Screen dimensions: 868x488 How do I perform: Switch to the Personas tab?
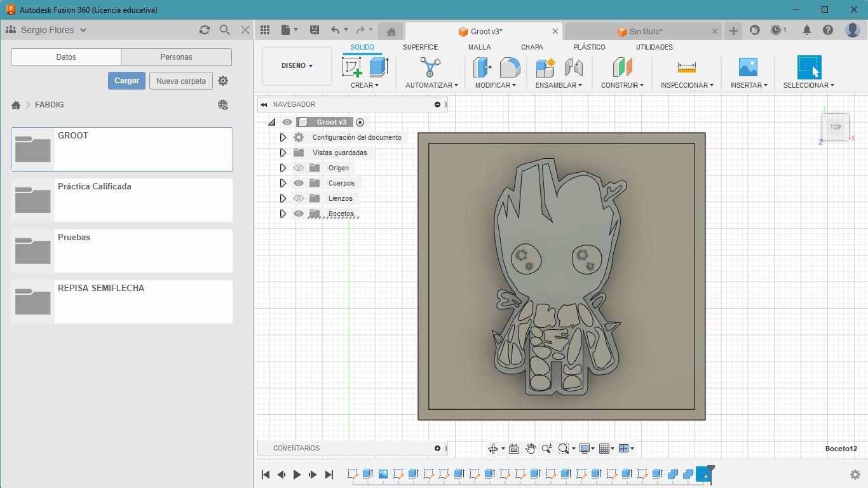pyautogui.click(x=176, y=57)
